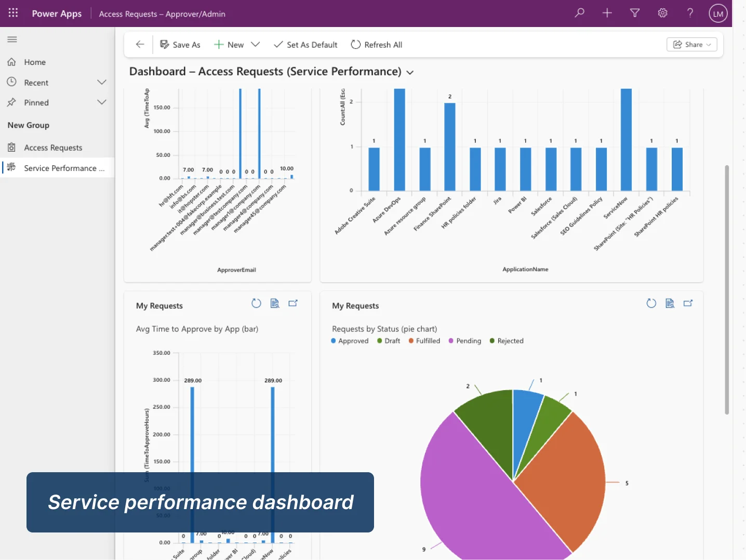Collapse the Pinned section
The height and width of the screenshot is (560, 746).
[x=102, y=102]
